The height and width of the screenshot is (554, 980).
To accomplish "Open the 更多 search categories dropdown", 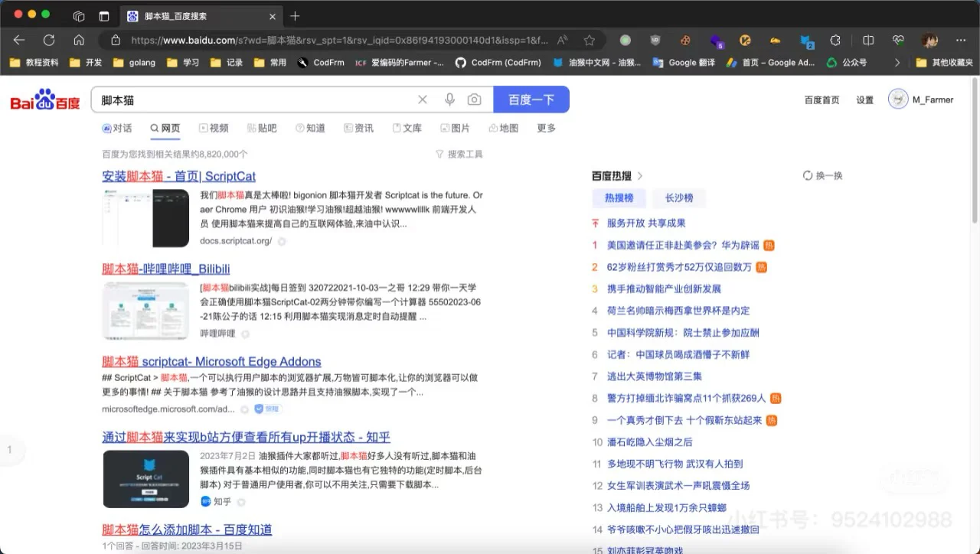I will (x=545, y=128).
